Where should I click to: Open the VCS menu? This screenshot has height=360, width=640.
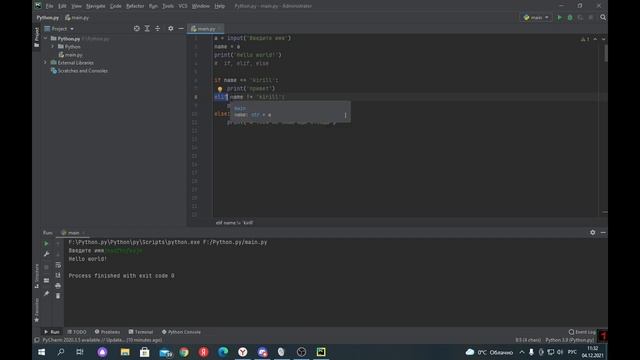click(x=183, y=6)
